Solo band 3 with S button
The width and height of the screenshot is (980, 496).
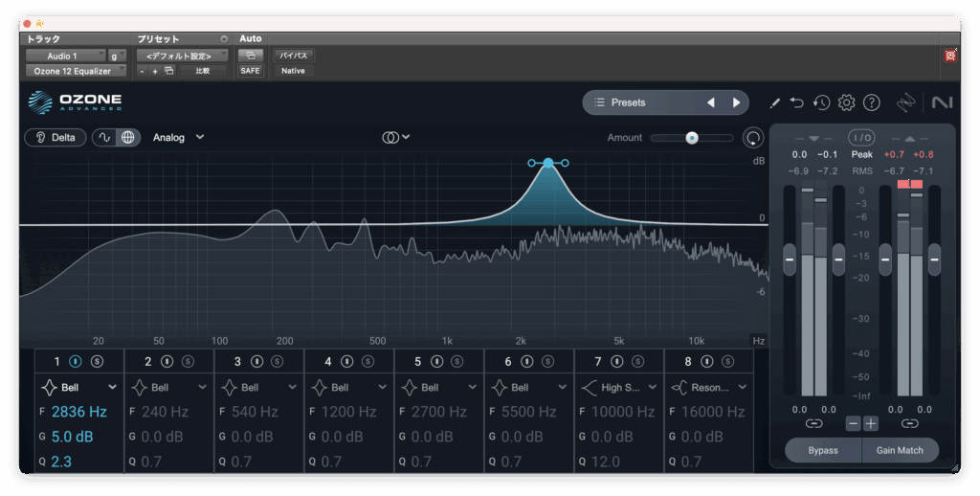[277, 361]
